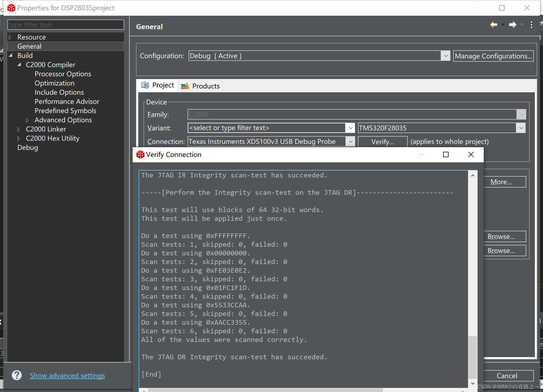Viewport: 543px width, 392px height.
Task: Click the back navigation arrow icon
Action: point(494,25)
